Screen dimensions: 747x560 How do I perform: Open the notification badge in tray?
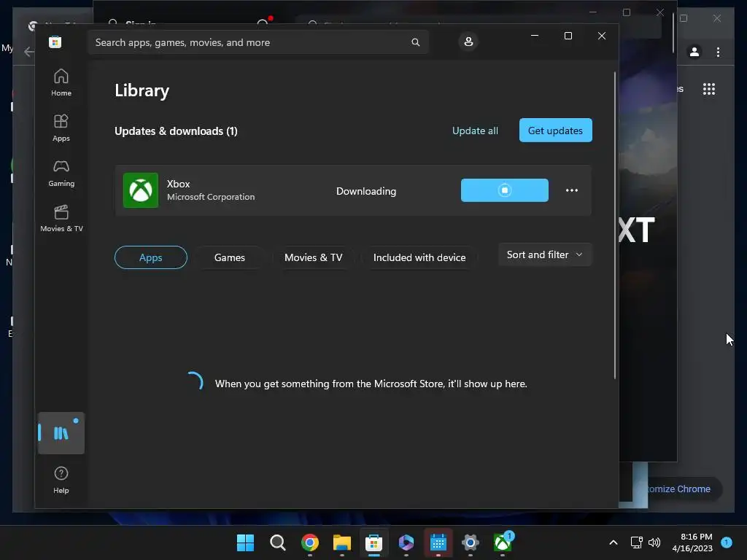point(727,542)
